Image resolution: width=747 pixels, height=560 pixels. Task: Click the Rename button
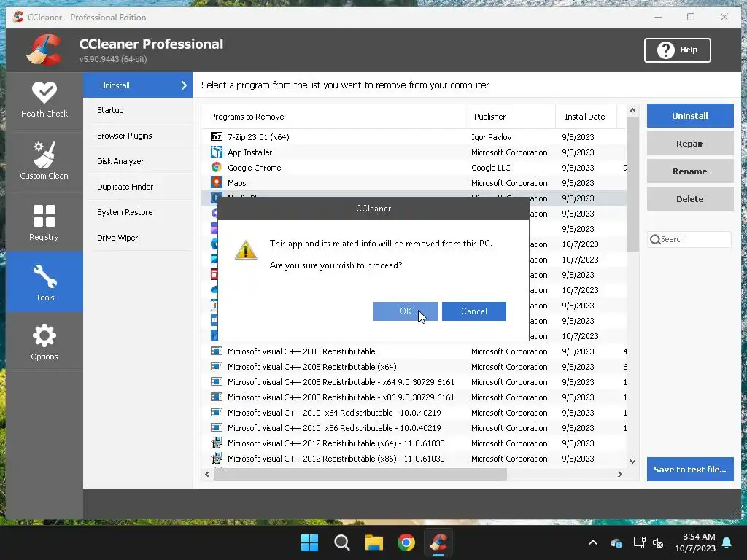click(690, 171)
